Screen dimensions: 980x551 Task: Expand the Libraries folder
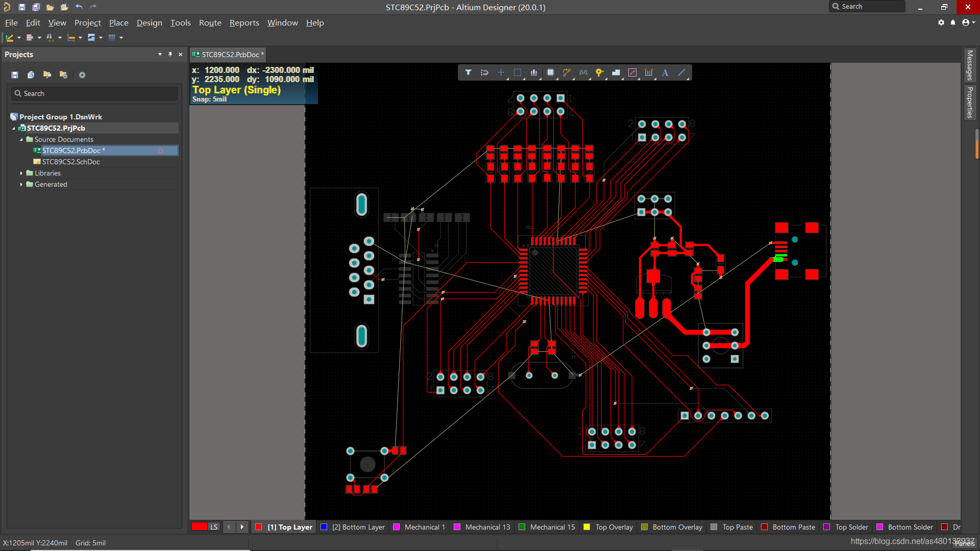point(21,173)
